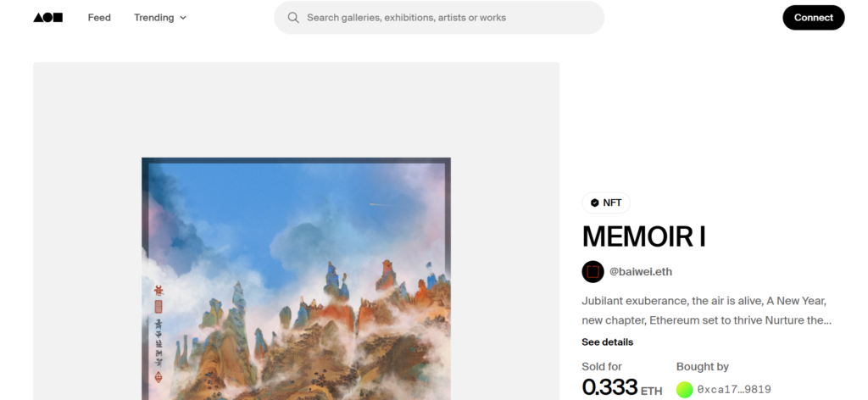Open the MEMOIR I artwork image
Screen dimensions: 868x400
pos(296,279)
